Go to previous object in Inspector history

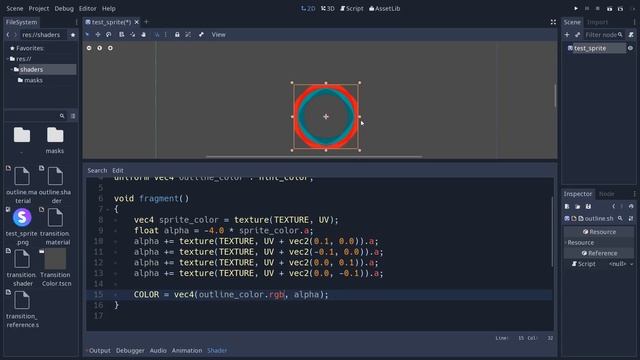pos(613,207)
